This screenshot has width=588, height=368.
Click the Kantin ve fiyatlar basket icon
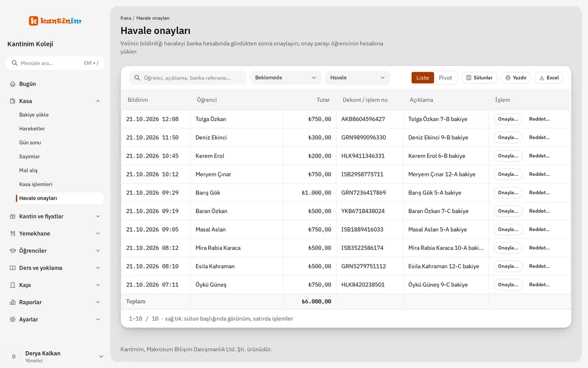13,216
